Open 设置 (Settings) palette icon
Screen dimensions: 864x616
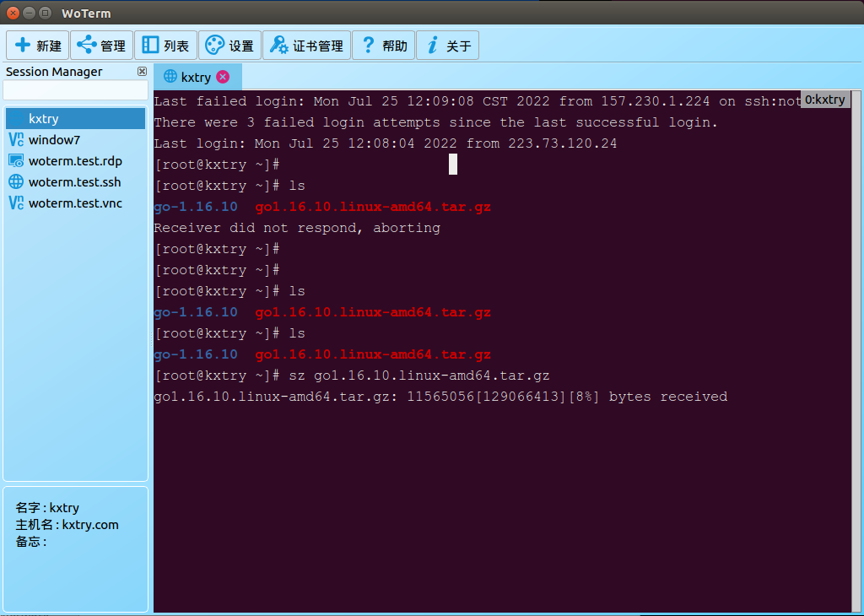pyautogui.click(x=215, y=46)
